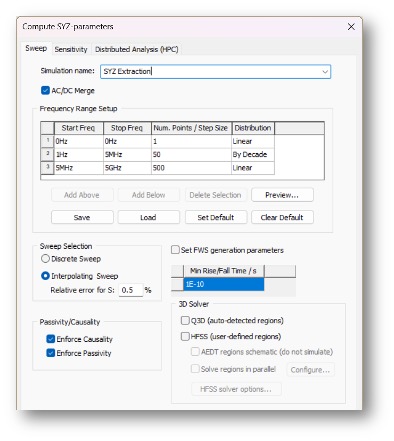Select row header 1 in frequency table
Image resolution: width=394 pixels, height=441 pixels.
[47, 141]
